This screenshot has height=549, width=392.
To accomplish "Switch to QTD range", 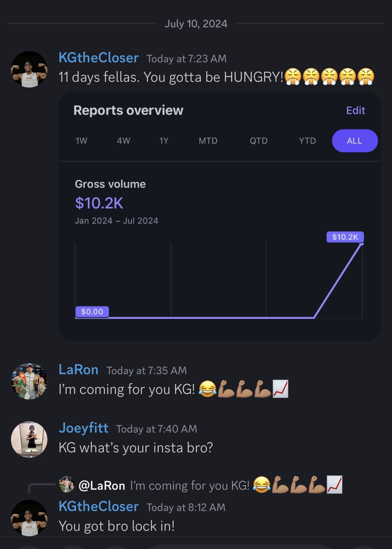I will (259, 141).
